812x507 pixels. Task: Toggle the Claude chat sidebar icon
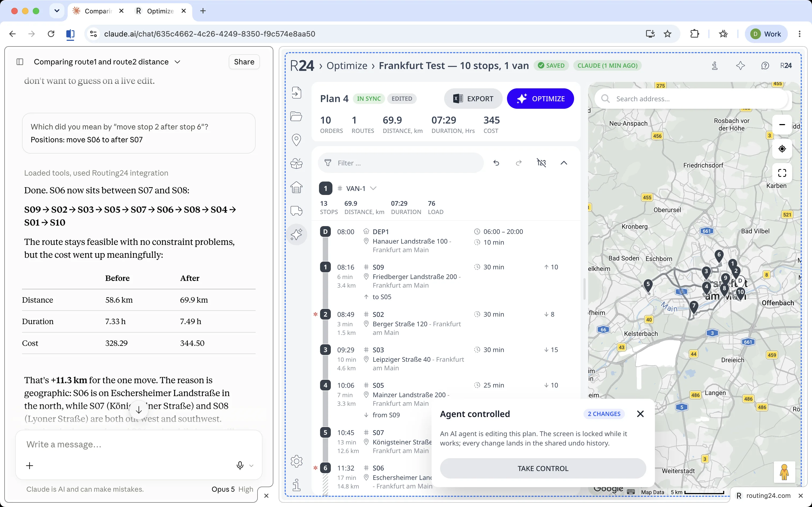[20, 62]
